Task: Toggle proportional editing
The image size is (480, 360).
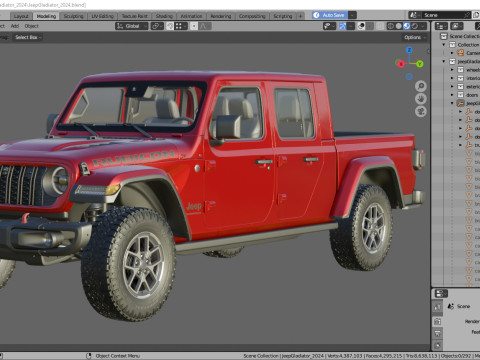Action: click(x=194, y=26)
